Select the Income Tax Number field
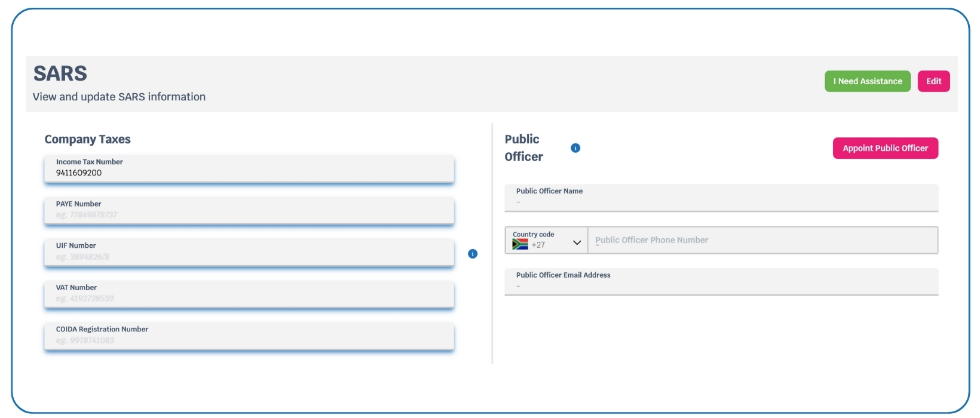The height and width of the screenshot is (418, 980). click(249, 168)
